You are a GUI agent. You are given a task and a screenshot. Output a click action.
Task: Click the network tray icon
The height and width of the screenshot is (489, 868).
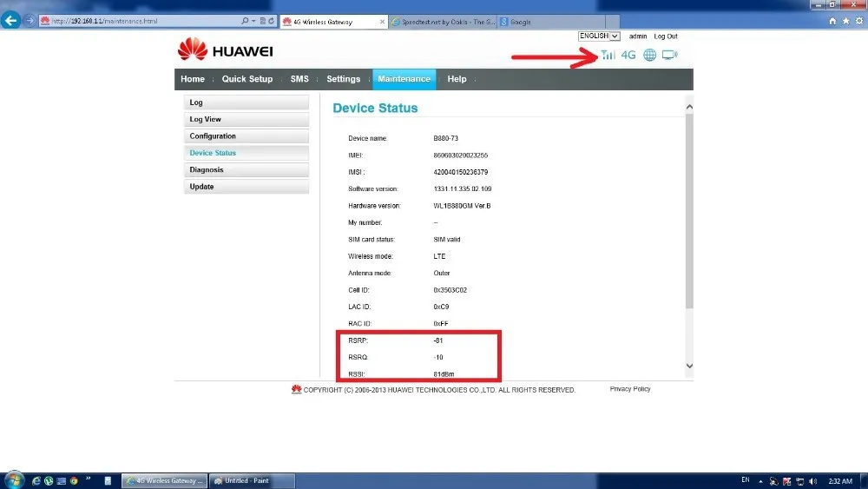click(799, 481)
